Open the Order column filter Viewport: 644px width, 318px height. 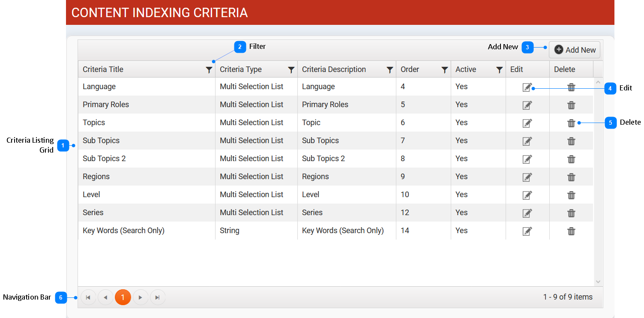445,70
